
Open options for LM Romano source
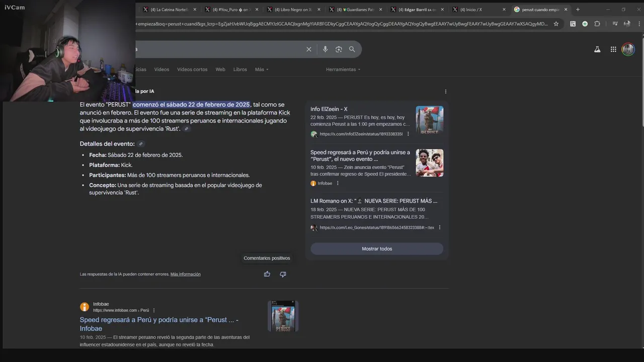pyautogui.click(x=440, y=228)
